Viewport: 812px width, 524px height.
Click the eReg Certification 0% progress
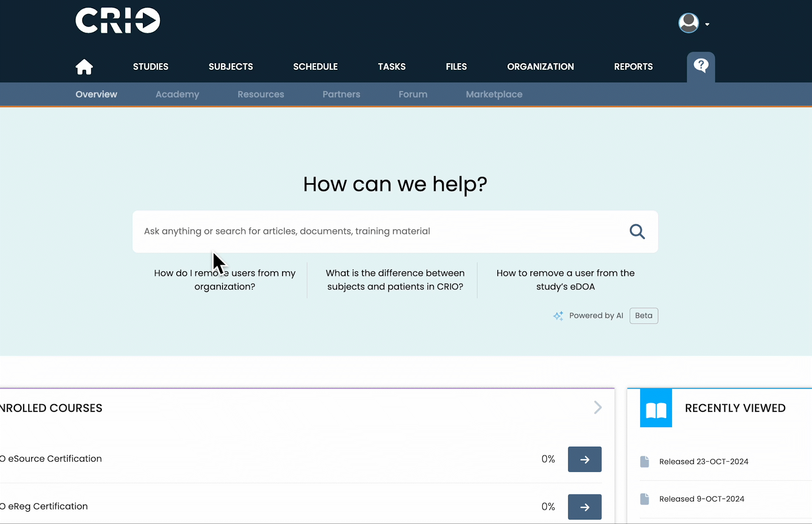tap(548, 507)
